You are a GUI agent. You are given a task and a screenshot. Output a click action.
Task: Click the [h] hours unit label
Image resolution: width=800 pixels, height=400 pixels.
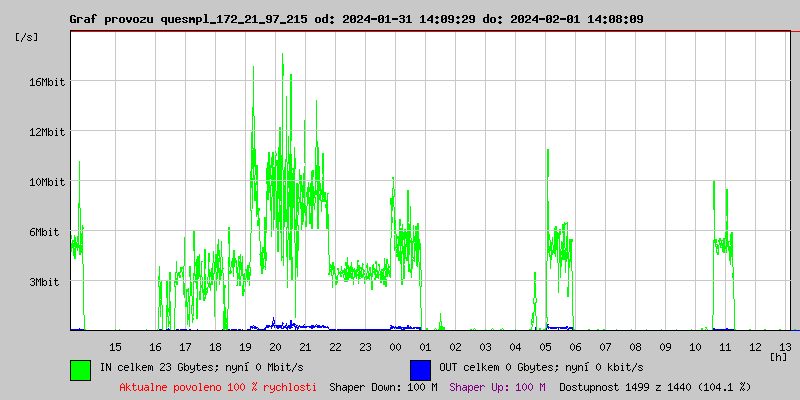(778, 356)
